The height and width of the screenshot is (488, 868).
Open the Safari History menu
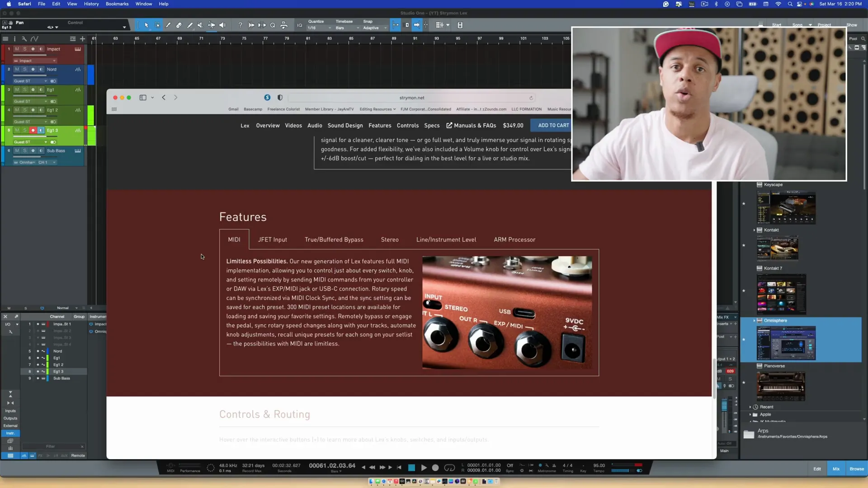click(x=91, y=4)
